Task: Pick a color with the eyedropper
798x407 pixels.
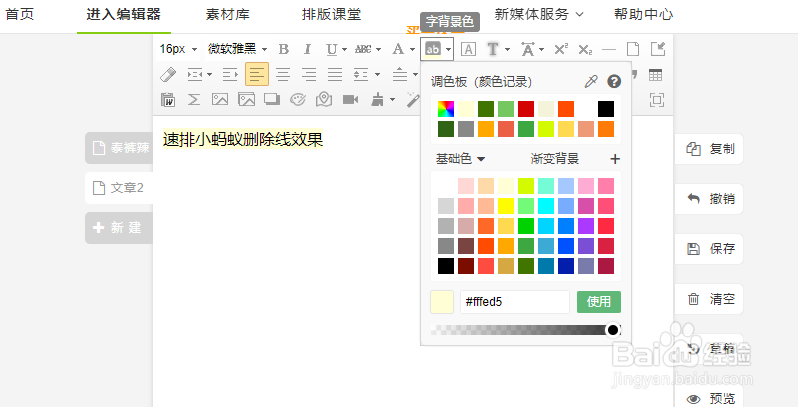Action: click(591, 81)
